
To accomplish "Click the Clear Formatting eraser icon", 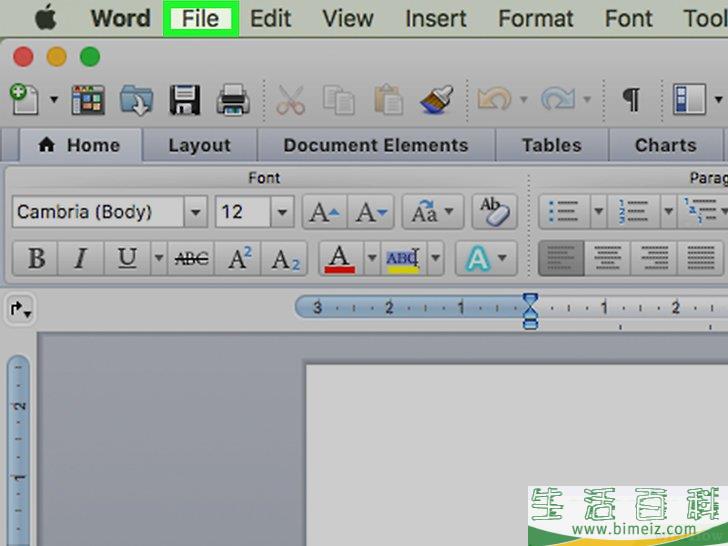I will (x=495, y=212).
